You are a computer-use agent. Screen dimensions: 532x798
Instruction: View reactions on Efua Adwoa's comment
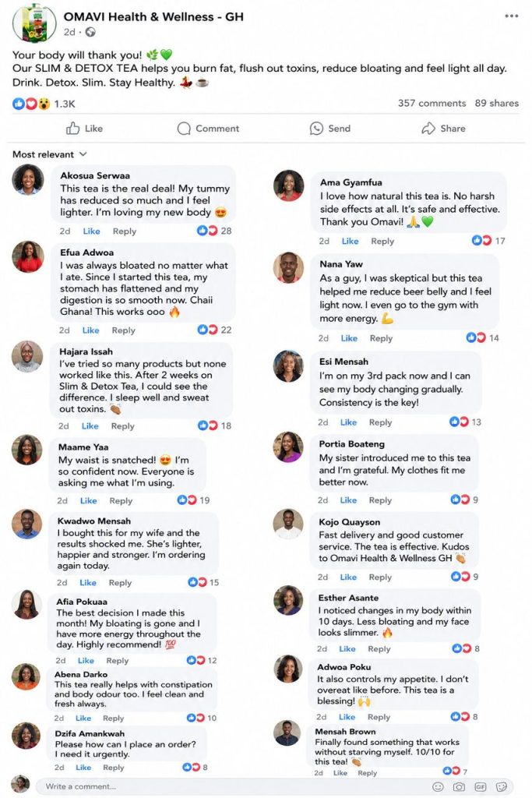coord(215,330)
